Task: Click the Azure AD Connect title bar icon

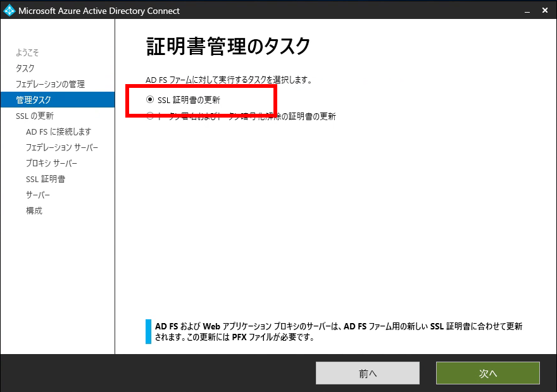Action: pyautogui.click(x=9, y=10)
